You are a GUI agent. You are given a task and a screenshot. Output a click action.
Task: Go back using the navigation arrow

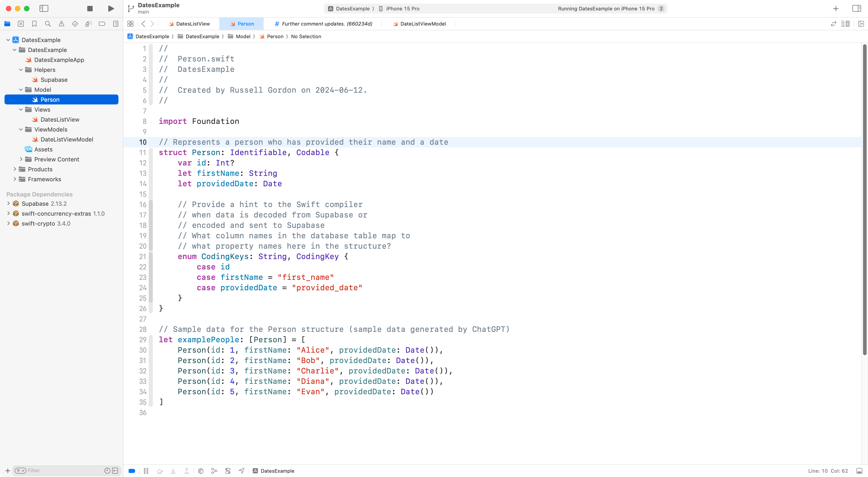click(x=144, y=24)
